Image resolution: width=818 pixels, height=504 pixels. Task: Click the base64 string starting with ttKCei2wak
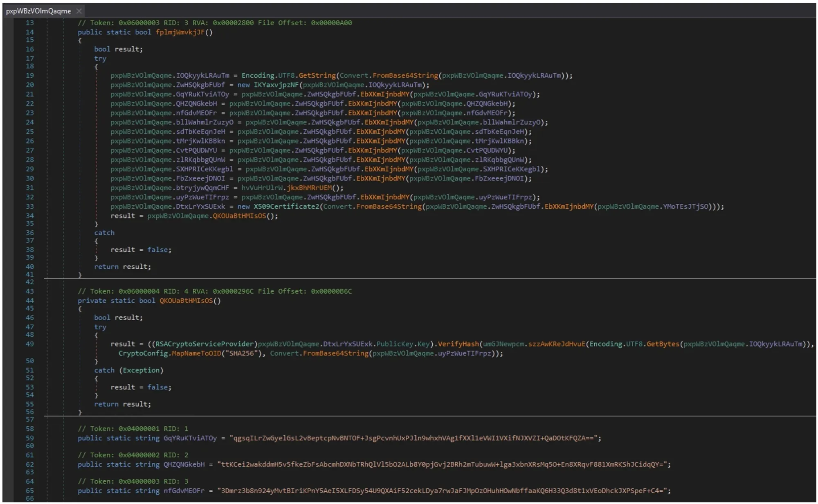point(442,465)
